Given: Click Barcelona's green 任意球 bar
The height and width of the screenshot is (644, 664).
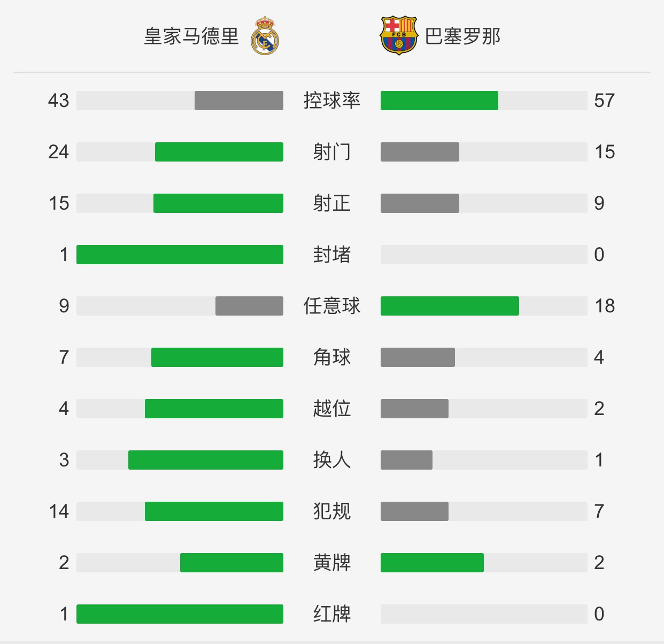Looking at the screenshot, I should [x=450, y=306].
